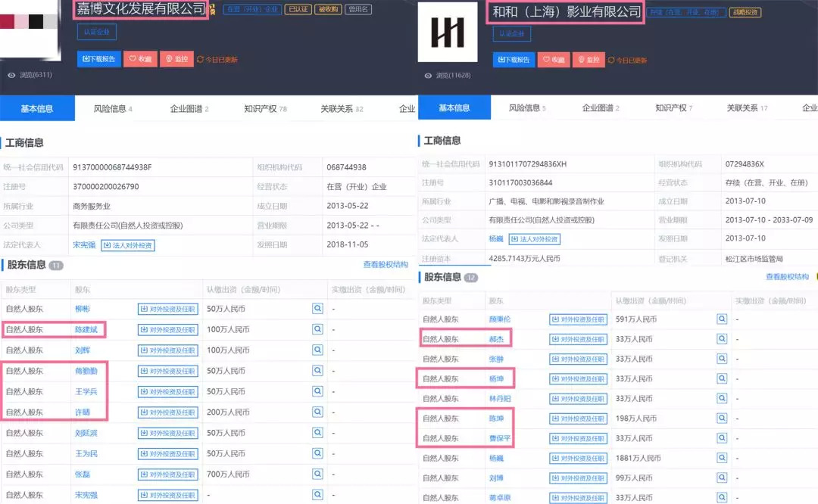818x504 pixels.
Task: Click the 曾用名 tag on 嘉博文化
Action: (x=358, y=9)
